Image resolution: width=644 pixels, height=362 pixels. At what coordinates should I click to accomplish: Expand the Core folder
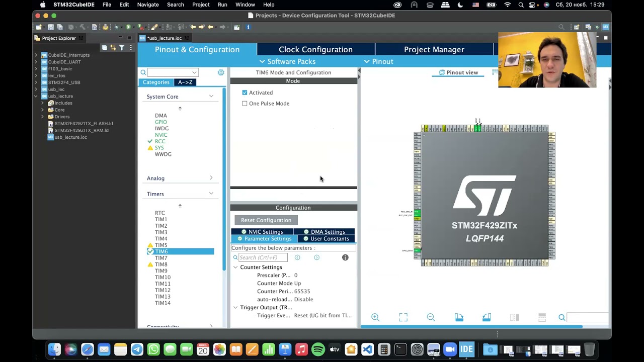[43, 110]
